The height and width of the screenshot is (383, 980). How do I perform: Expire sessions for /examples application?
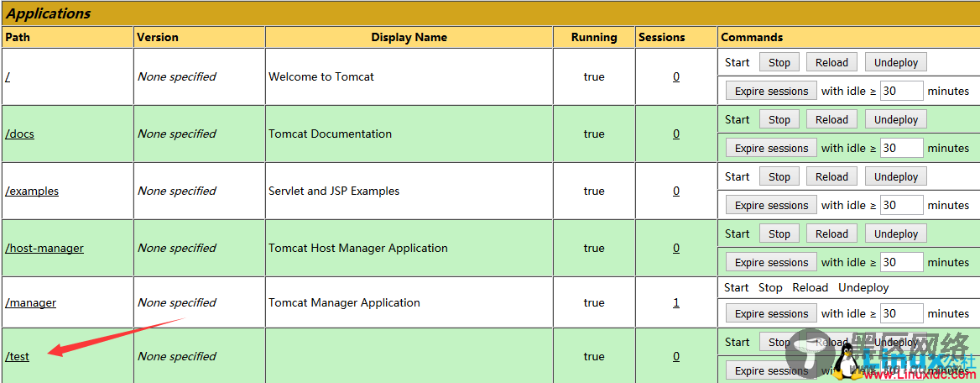coord(771,205)
